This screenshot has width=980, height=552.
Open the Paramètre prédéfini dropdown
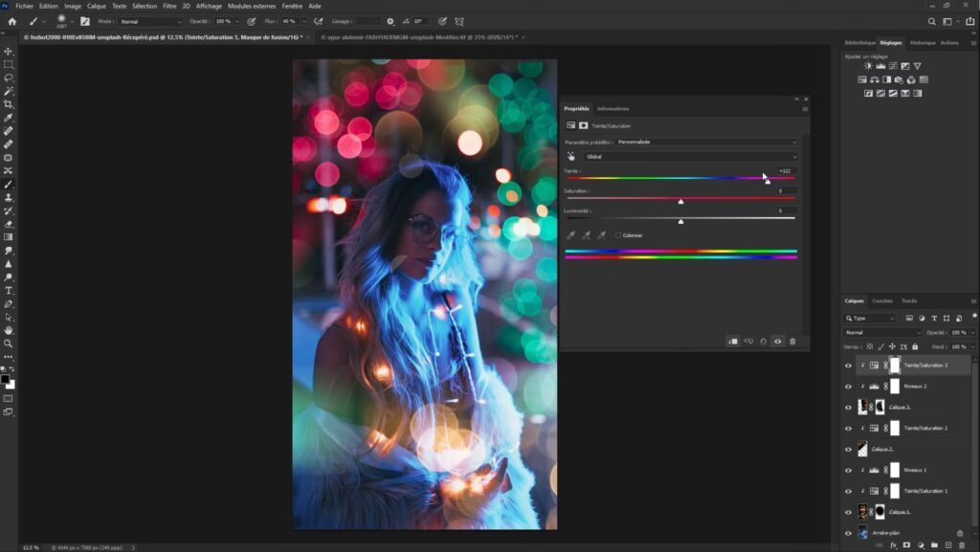tap(706, 142)
